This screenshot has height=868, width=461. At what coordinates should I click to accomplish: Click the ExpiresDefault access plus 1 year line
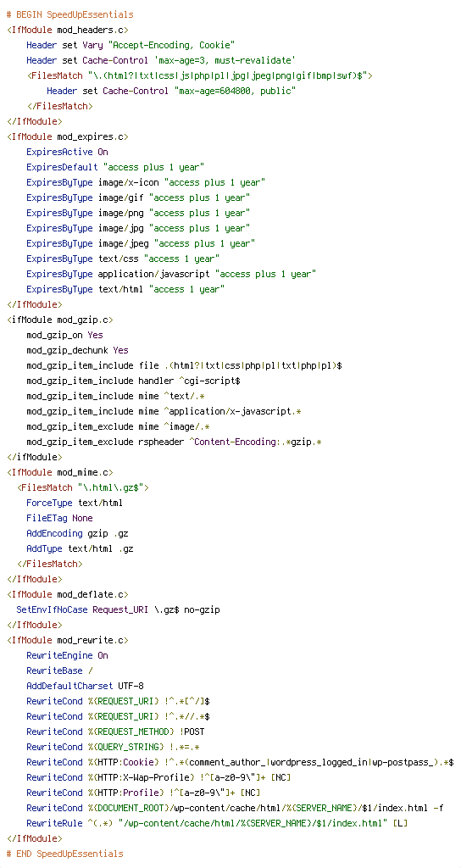pyautogui.click(x=115, y=167)
